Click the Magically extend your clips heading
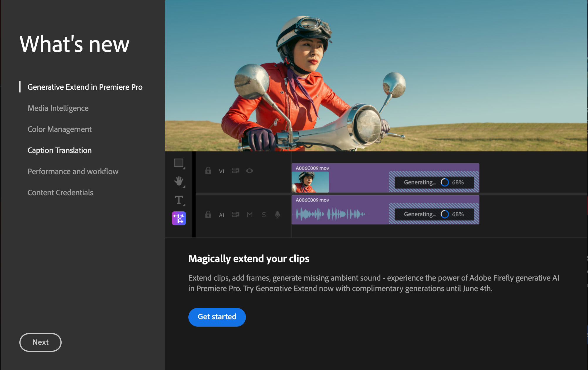Image resolution: width=588 pixels, height=370 pixels. pos(249,259)
